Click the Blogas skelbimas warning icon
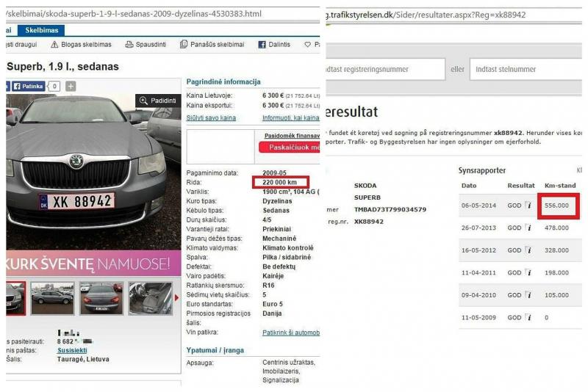This screenshot has width=588, height=392. point(54,45)
